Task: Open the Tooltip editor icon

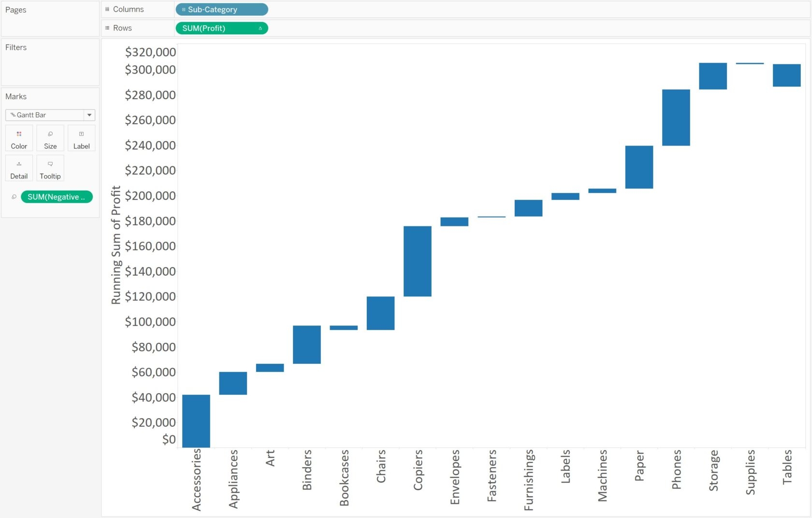Action: pyautogui.click(x=50, y=168)
